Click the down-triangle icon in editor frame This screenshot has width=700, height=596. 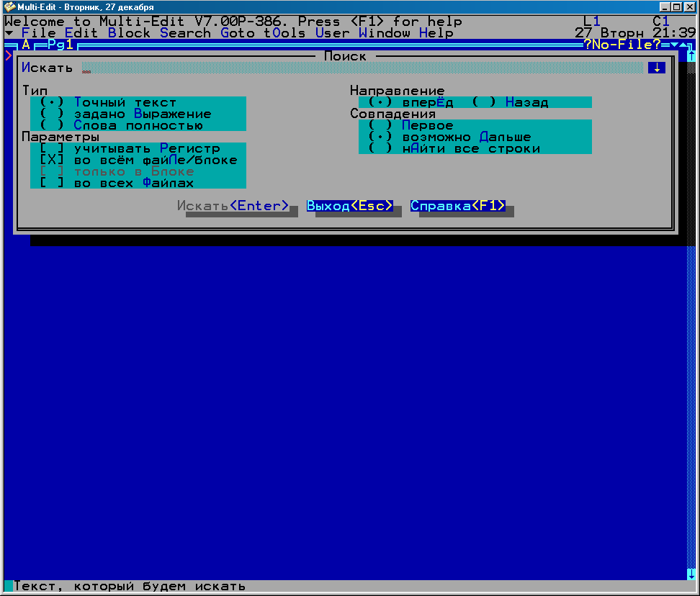pos(674,45)
